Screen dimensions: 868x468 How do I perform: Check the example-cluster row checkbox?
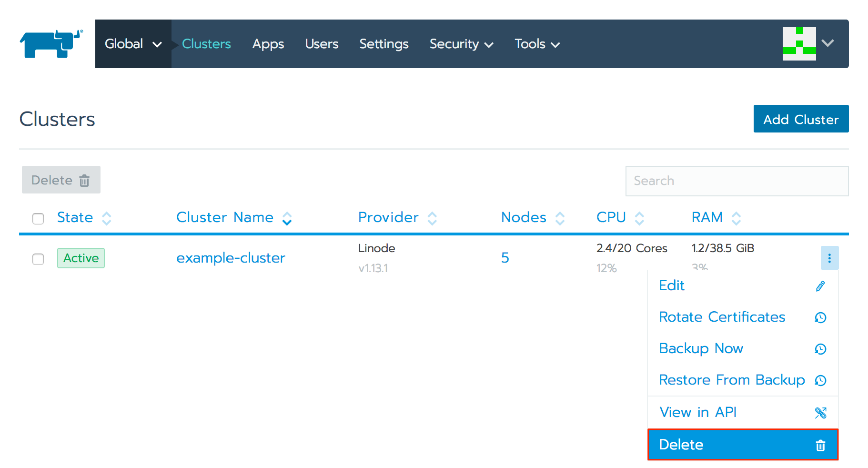coord(38,259)
